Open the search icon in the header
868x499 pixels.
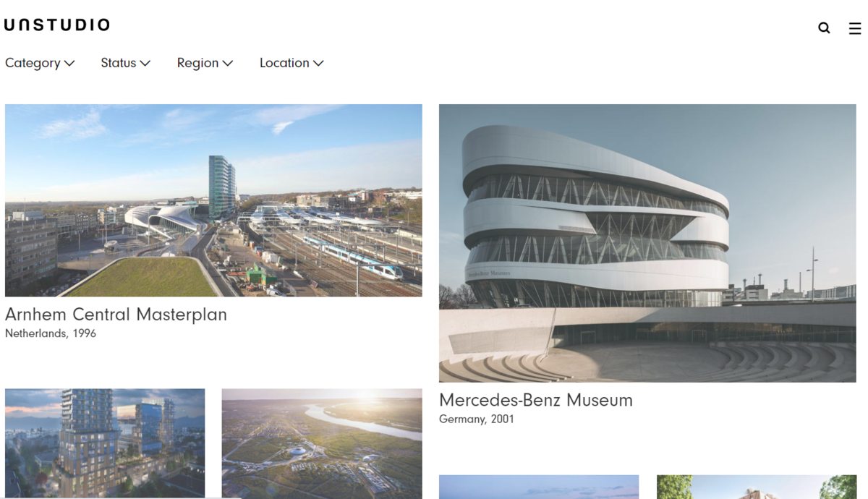coord(824,28)
